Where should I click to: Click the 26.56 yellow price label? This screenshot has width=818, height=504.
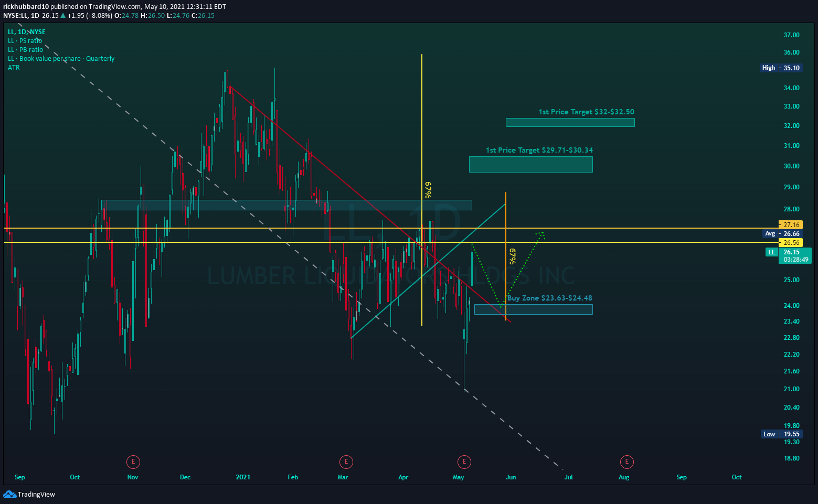(791, 243)
